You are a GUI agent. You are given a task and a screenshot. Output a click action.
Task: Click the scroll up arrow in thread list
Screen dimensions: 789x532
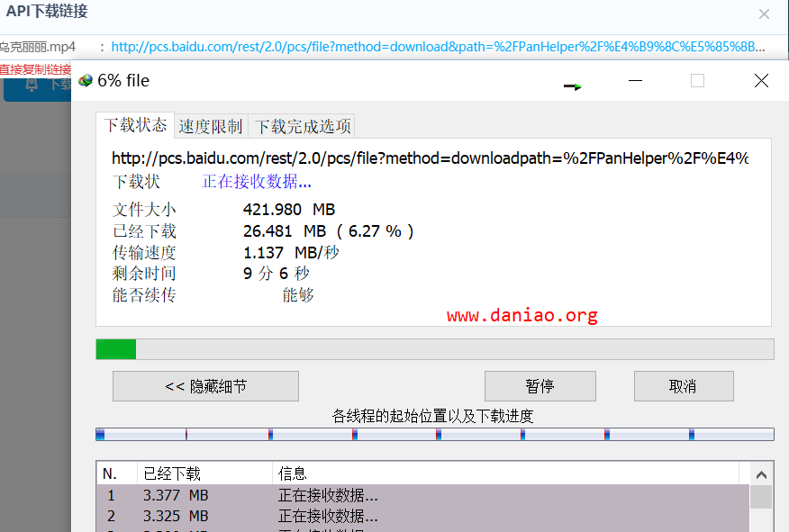click(761, 474)
